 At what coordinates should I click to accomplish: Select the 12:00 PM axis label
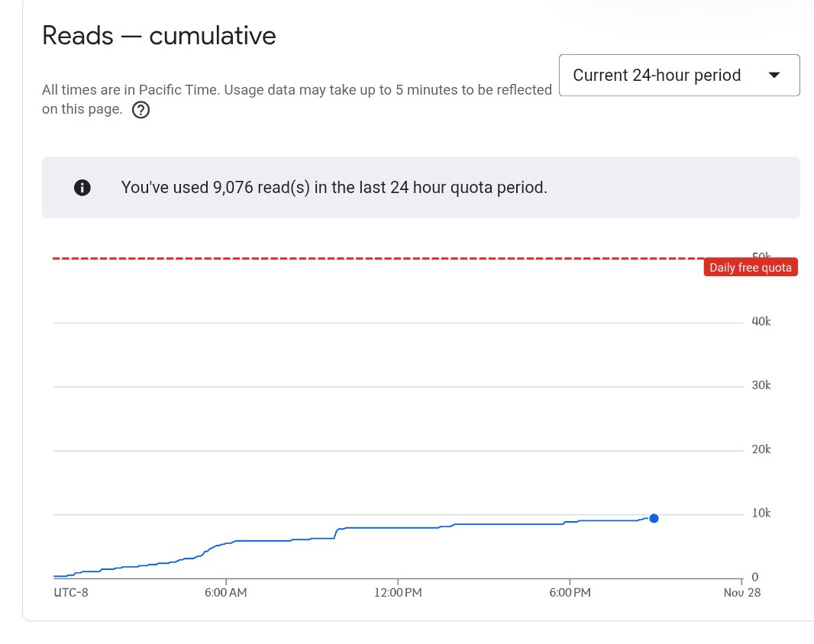click(397, 592)
